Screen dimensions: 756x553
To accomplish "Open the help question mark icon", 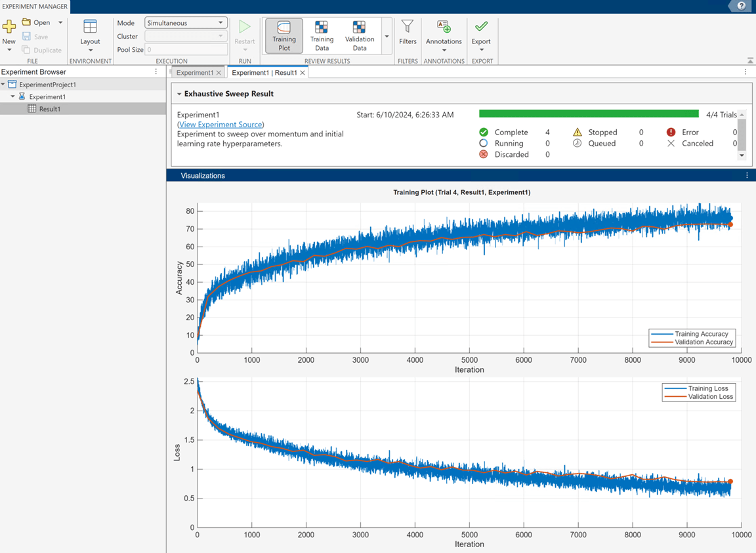I will (742, 6).
